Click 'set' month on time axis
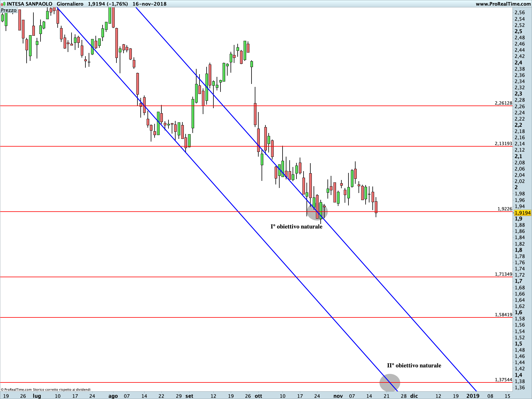532x399 pixels. [x=189, y=396]
